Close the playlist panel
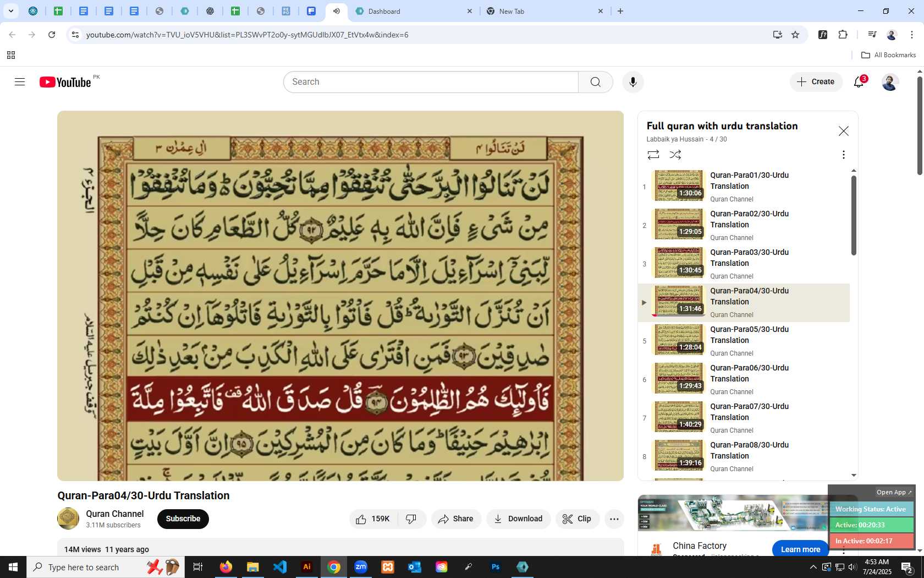Viewport: 924px width, 578px height. coord(843,131)
